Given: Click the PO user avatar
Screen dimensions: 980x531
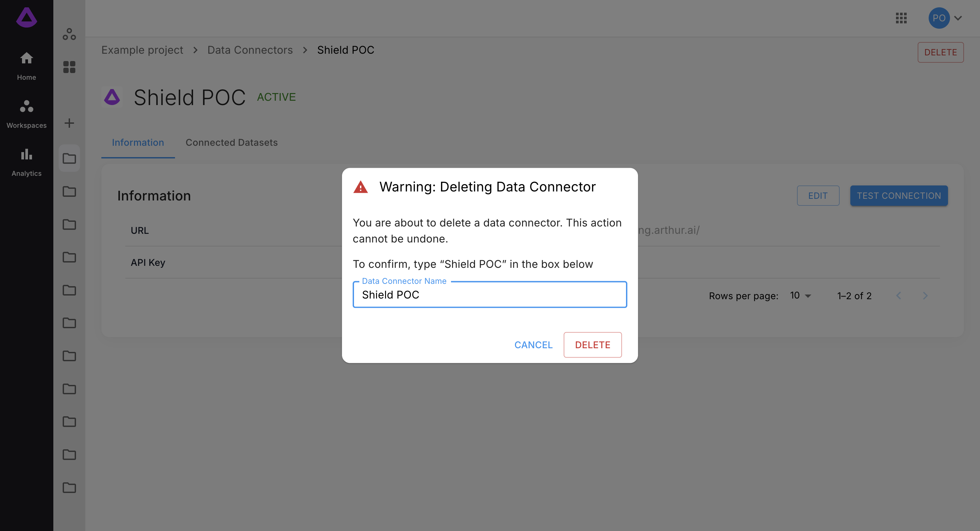Looking at the screenshot, I should (939, 18).
